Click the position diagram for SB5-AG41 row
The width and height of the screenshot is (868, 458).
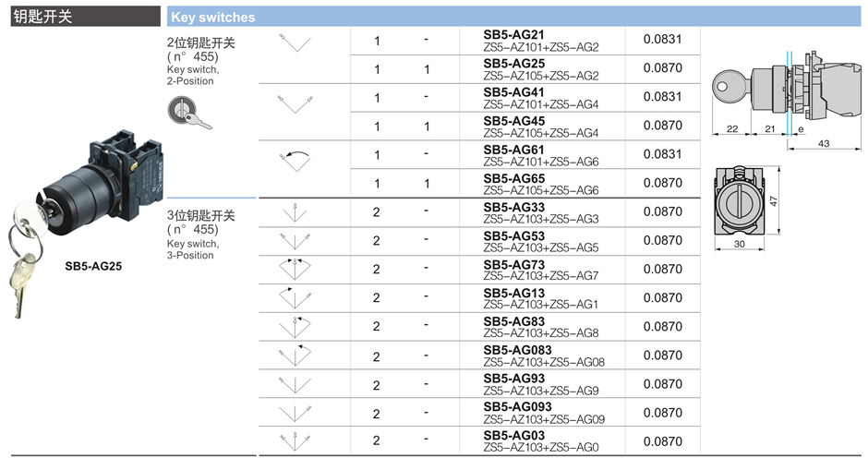point(295,100)
